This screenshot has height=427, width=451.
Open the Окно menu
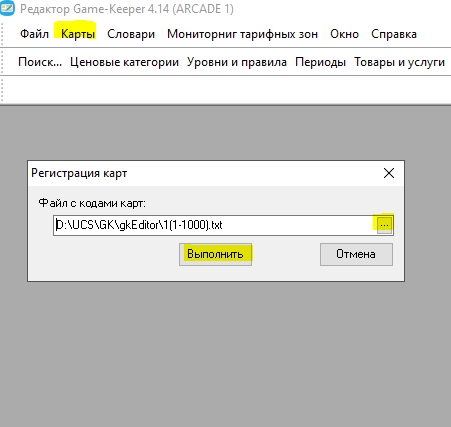point(344,34)
